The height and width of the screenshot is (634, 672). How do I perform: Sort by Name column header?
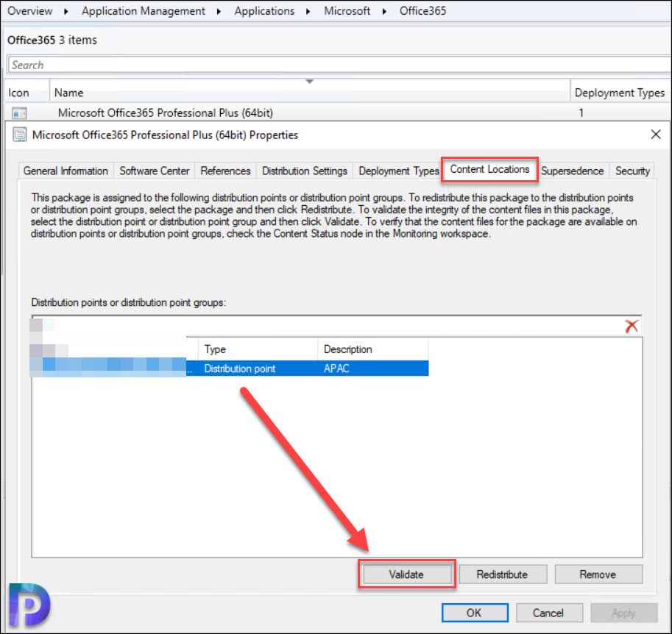309,93
